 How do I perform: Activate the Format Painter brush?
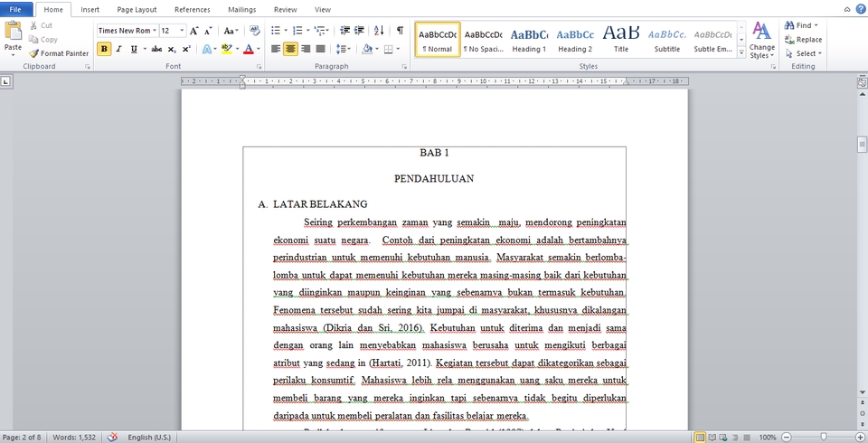59,53
